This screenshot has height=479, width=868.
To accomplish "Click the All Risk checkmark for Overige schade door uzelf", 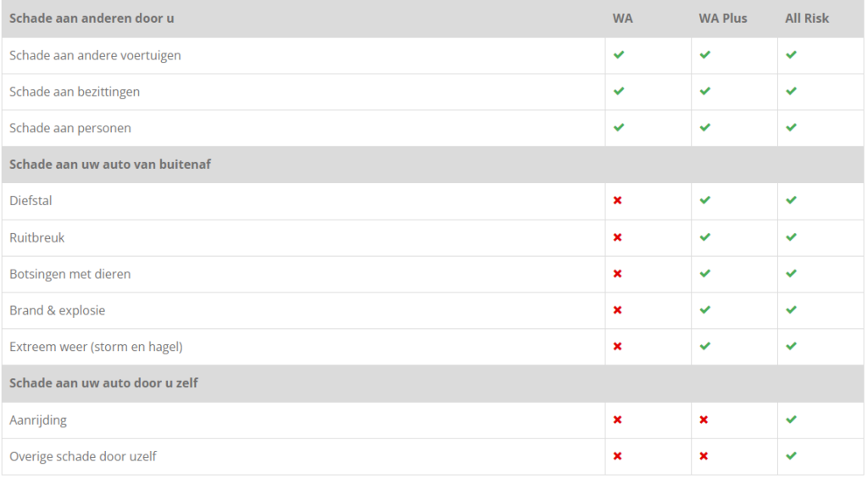I will pos(791,456).
